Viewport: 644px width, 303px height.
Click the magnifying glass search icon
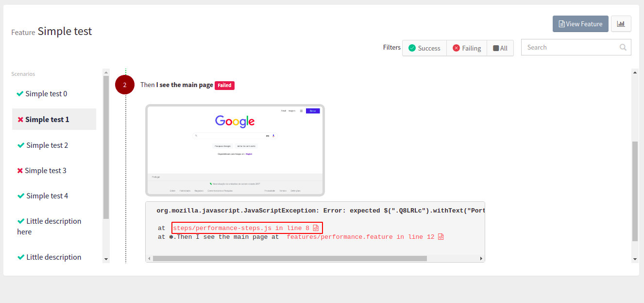pyautogui.click(x=623, y=47)
